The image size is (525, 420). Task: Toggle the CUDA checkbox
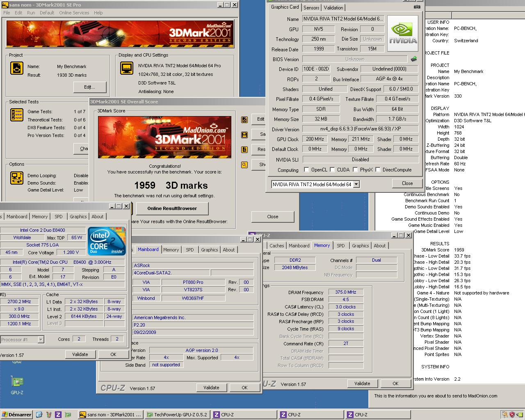click(332, 169)
